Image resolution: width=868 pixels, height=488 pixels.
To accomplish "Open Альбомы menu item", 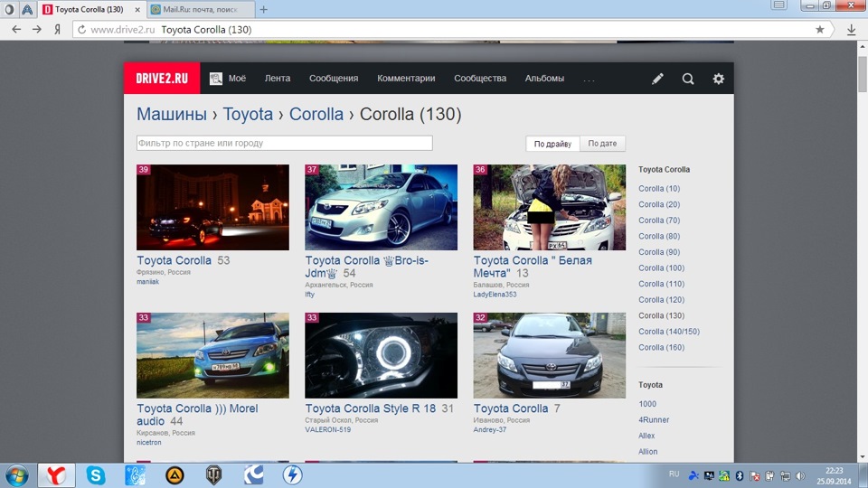I will [544, 79].
